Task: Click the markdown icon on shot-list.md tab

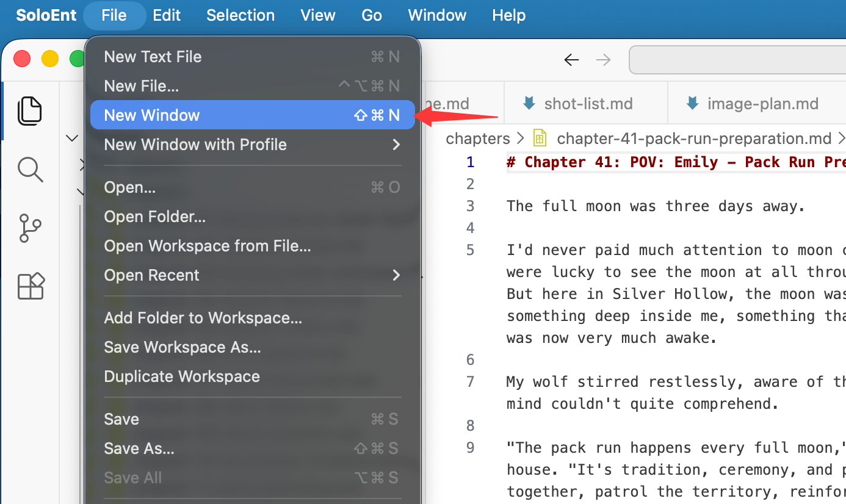Action: point(529,103)
